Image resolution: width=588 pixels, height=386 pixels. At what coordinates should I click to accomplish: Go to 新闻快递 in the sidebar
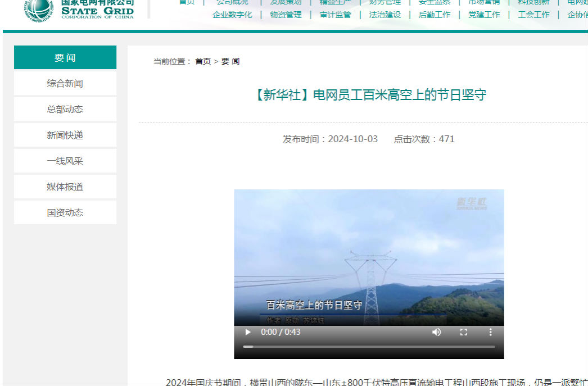(x=65, y=135)
